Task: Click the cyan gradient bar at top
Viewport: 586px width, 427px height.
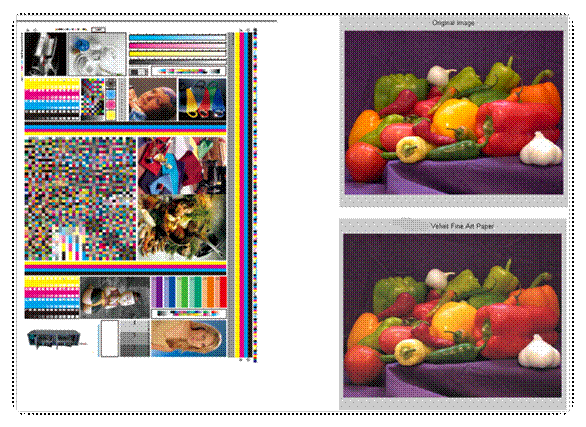Action: (x=178, y=37)
